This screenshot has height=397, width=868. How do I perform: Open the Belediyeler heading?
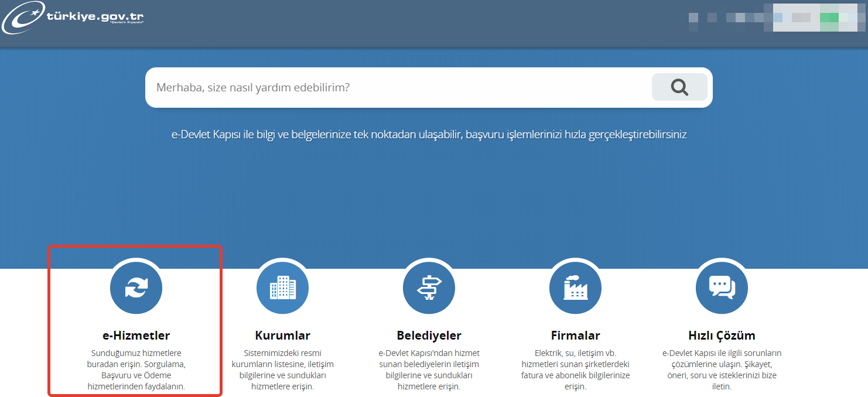coord(429,335)
